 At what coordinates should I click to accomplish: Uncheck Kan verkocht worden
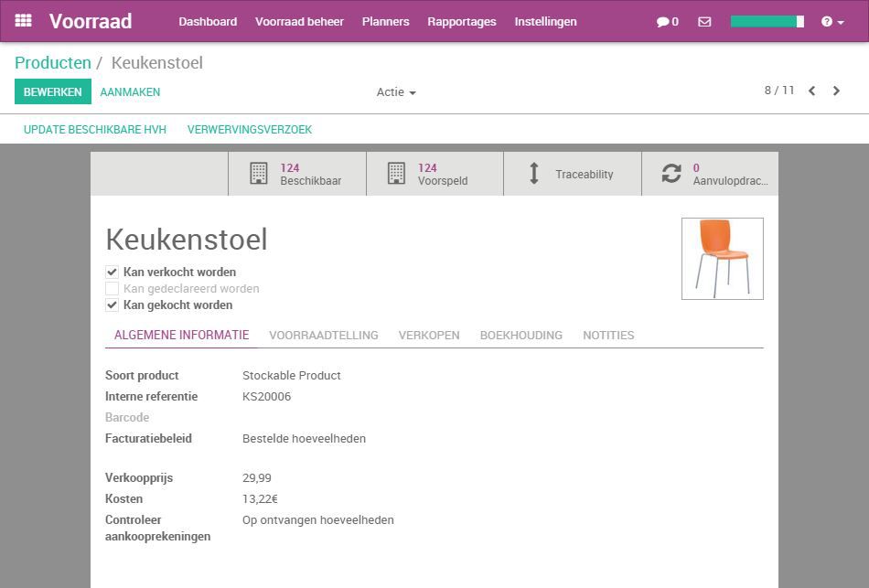coord(112,272)
